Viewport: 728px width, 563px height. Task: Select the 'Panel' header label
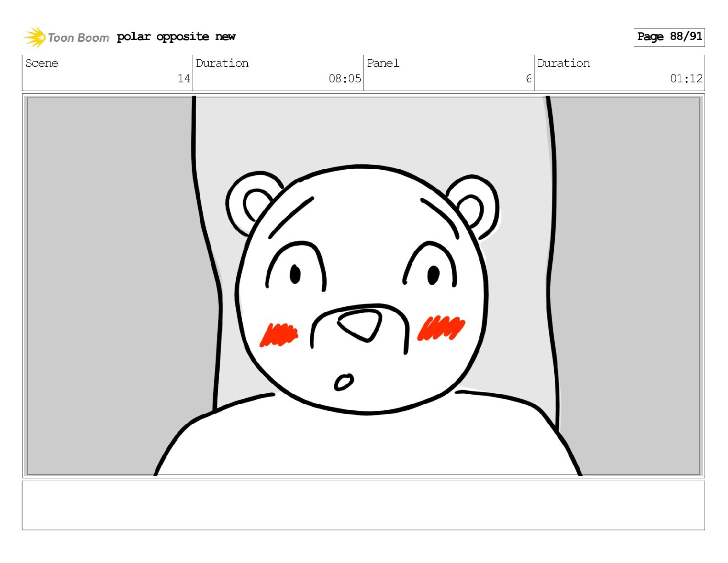[383, 63]
